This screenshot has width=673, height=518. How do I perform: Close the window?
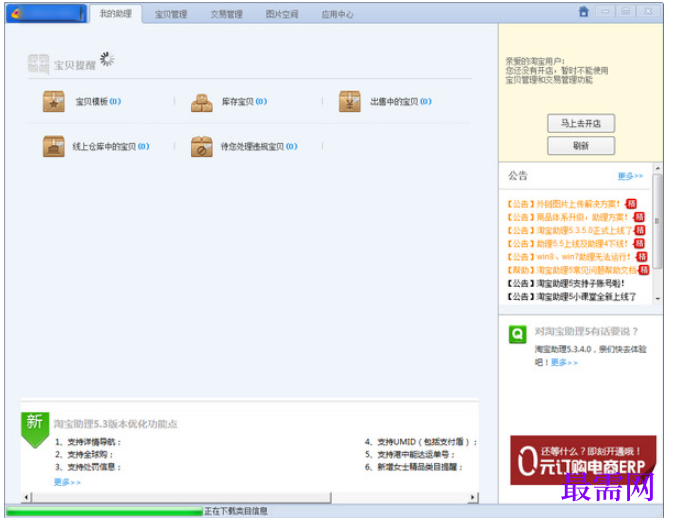[x=648, y=12]
